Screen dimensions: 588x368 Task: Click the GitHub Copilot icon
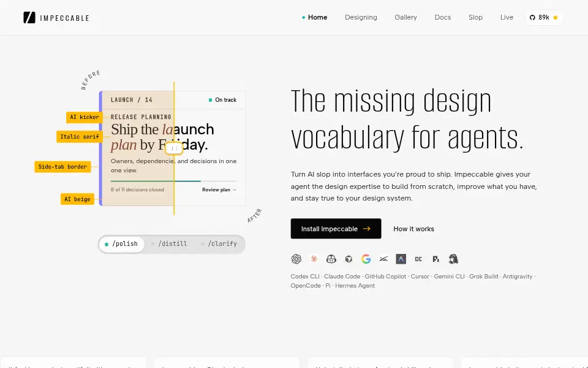click(x=331, y=259)
